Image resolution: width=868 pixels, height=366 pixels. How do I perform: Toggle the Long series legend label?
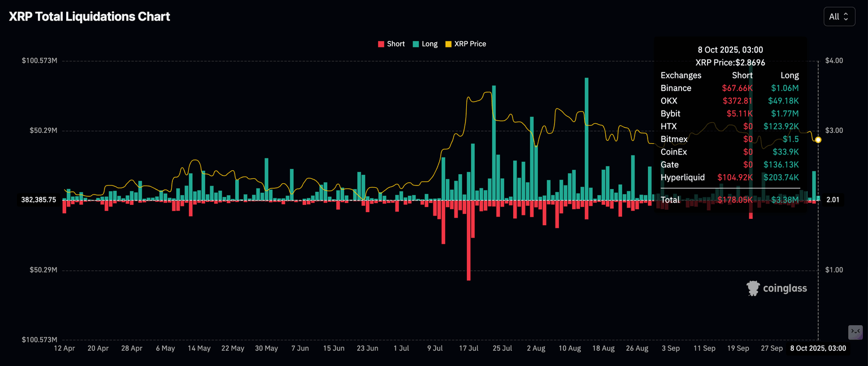tap(429, 44)
